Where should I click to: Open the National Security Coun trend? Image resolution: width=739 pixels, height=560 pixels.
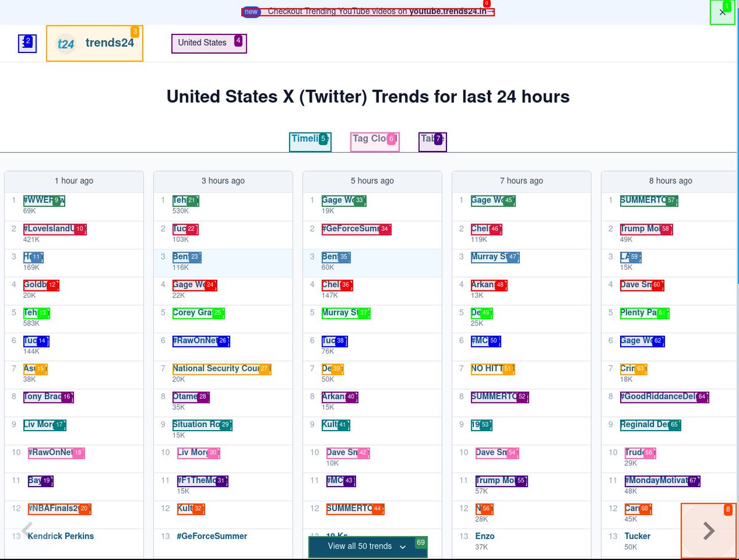[222, 368]
